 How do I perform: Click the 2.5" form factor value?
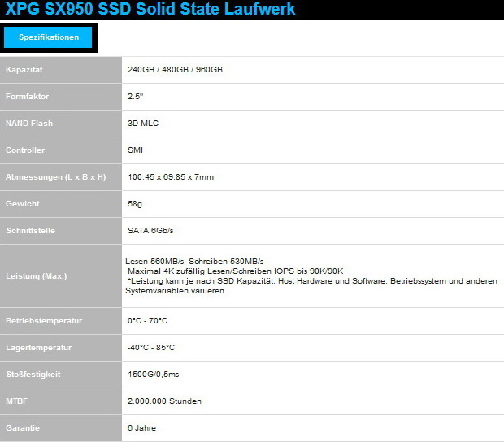(x=135, y=97)
